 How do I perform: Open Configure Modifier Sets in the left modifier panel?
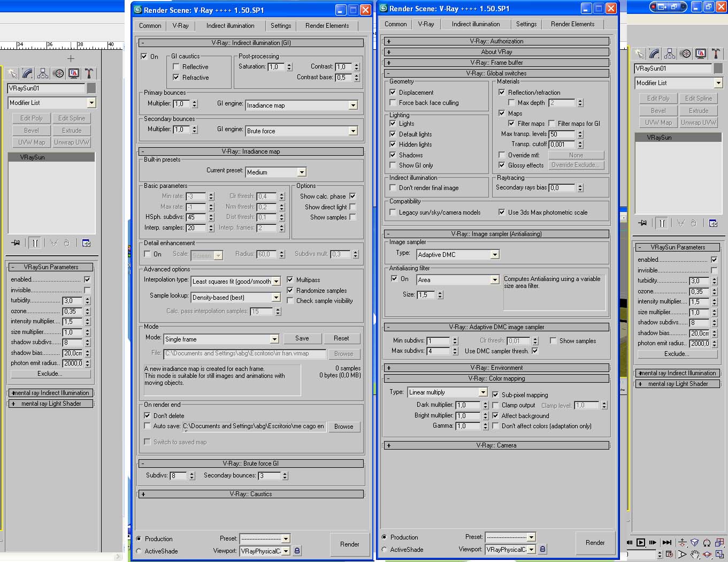(86, 242)
